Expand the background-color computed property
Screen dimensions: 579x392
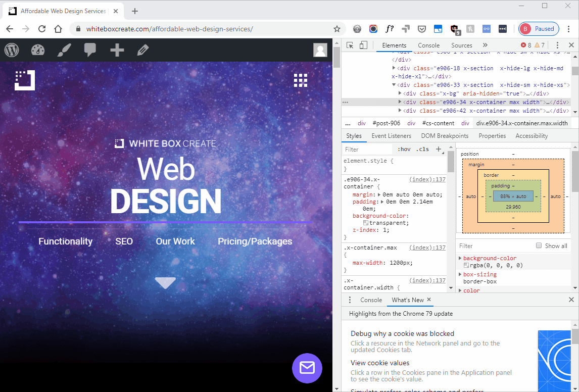click(460, 258)
